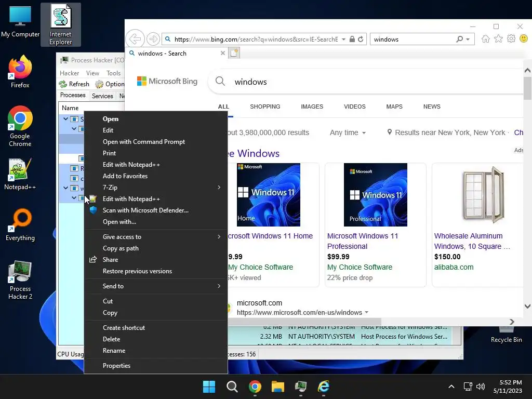Switch to NEWS tab on Bing
532x399 pixels.
432,107
